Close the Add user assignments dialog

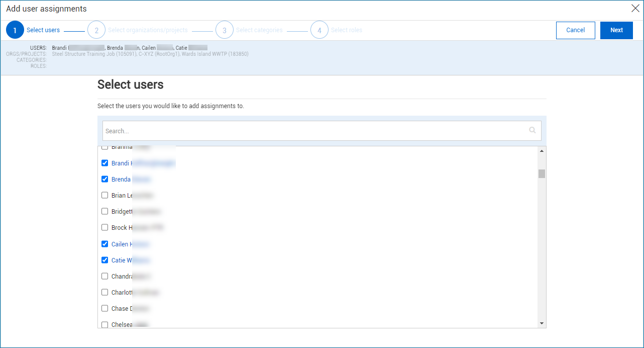(635, 9)
